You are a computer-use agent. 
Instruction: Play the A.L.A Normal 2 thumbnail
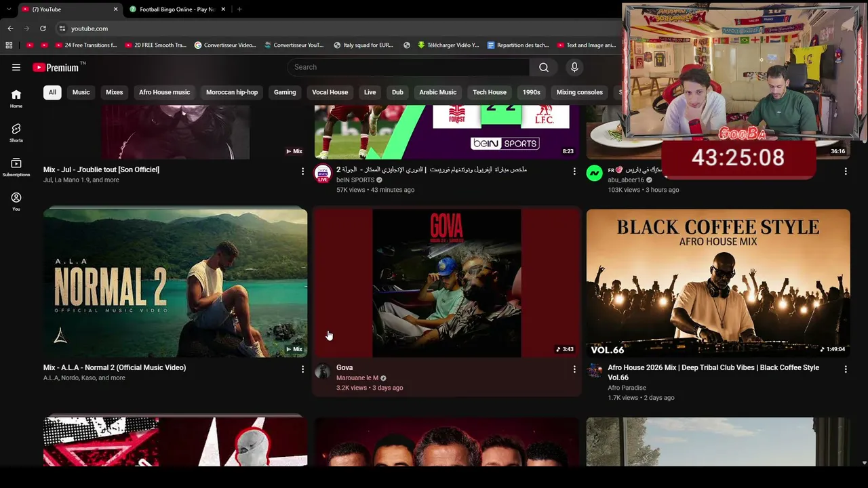(176, 283)
